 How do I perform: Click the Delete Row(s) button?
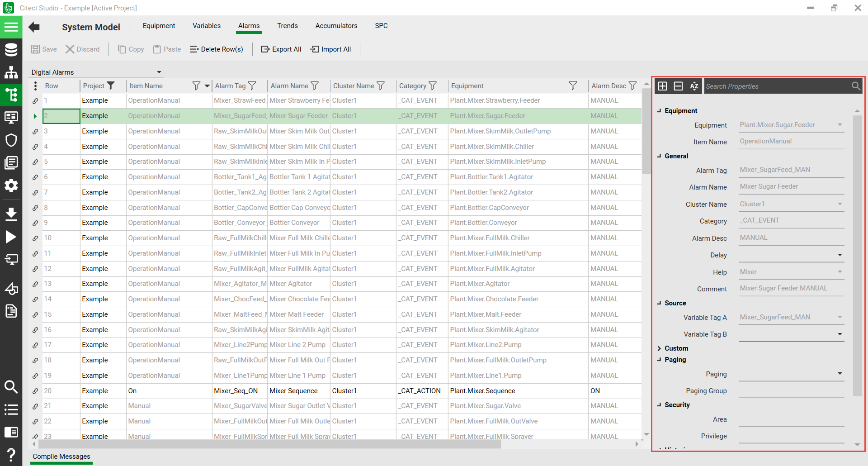(216, 49)
